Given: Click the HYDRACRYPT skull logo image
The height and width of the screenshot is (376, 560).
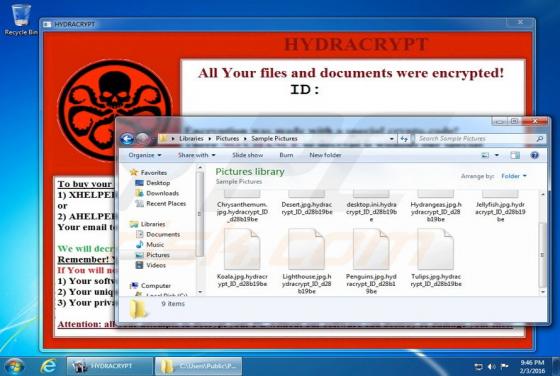Looking at the screenshot, I should [114, 110].
